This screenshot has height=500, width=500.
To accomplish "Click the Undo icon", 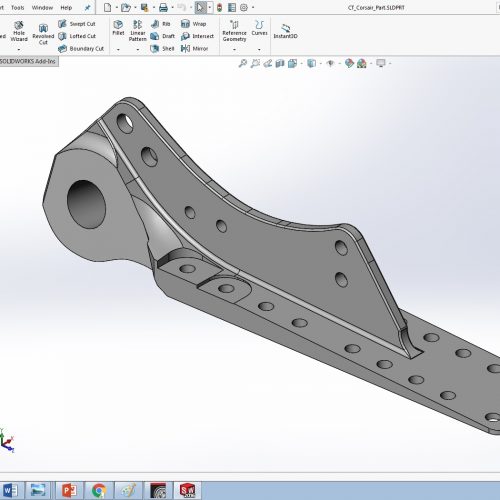I will (x=182, y=7).
